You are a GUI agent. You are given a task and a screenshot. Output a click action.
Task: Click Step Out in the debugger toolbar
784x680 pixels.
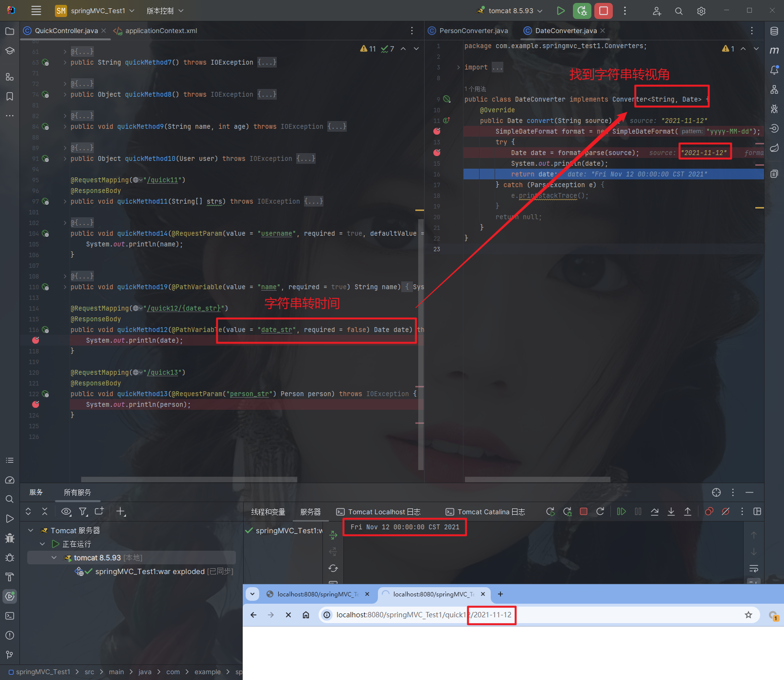(688, 511)
